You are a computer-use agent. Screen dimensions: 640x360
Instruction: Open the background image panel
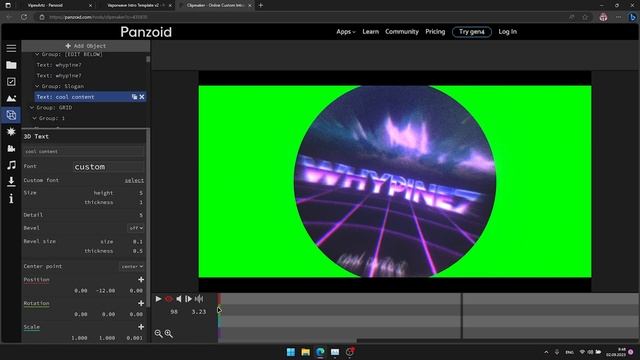tap(11, 98)
